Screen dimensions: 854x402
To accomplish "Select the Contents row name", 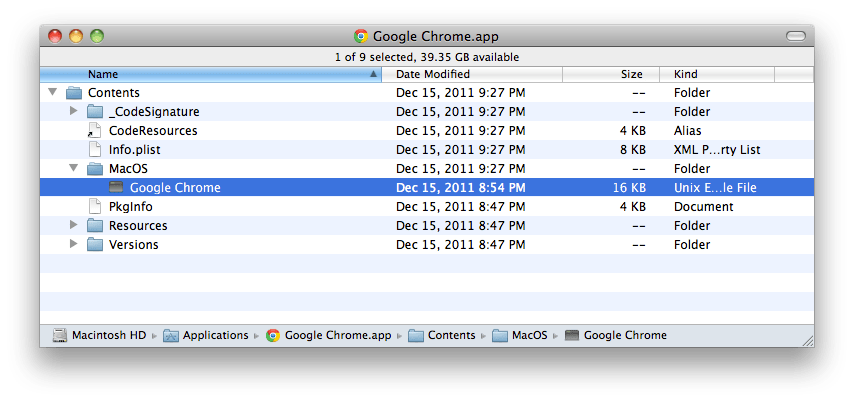I will coord(114,93).
